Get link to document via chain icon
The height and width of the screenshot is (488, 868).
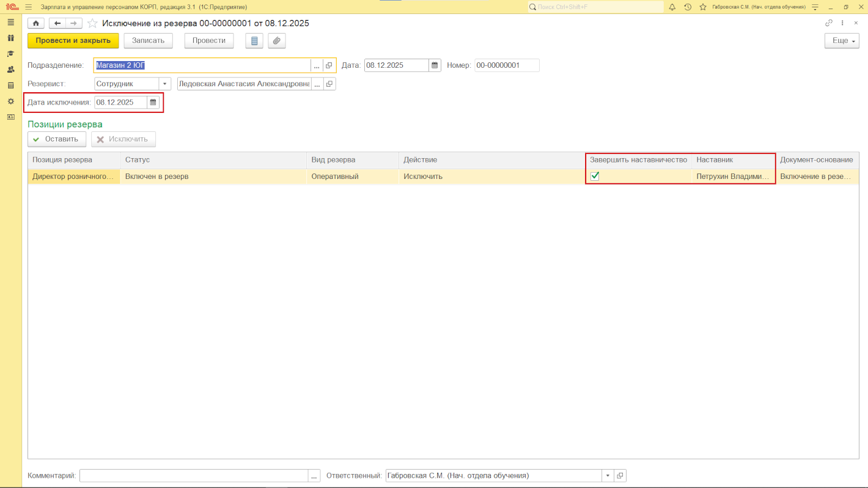pyautogui.click(x=829, y=23)
